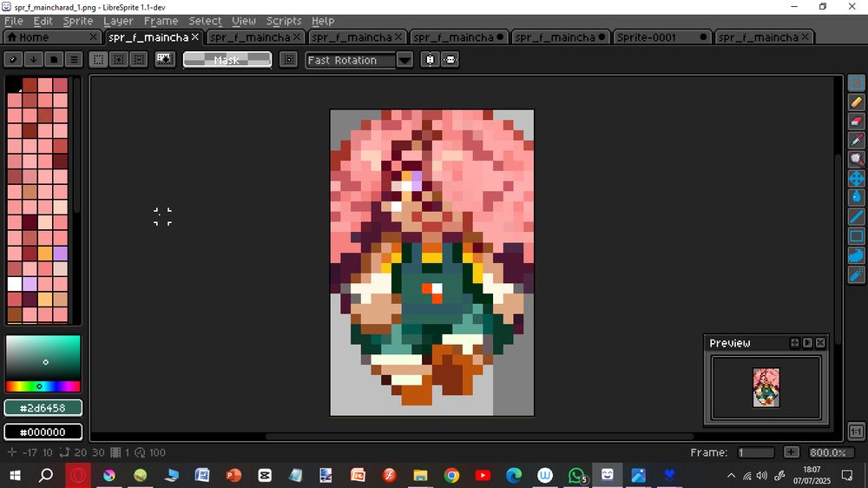Open the palette options menu button
This screenshot has height=488, width=868.
(x=74, y=59)
